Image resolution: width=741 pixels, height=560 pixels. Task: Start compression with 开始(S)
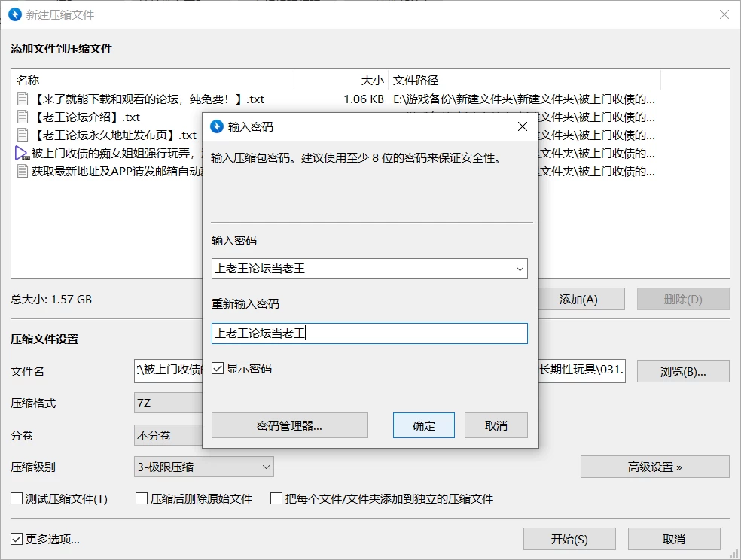569,539
